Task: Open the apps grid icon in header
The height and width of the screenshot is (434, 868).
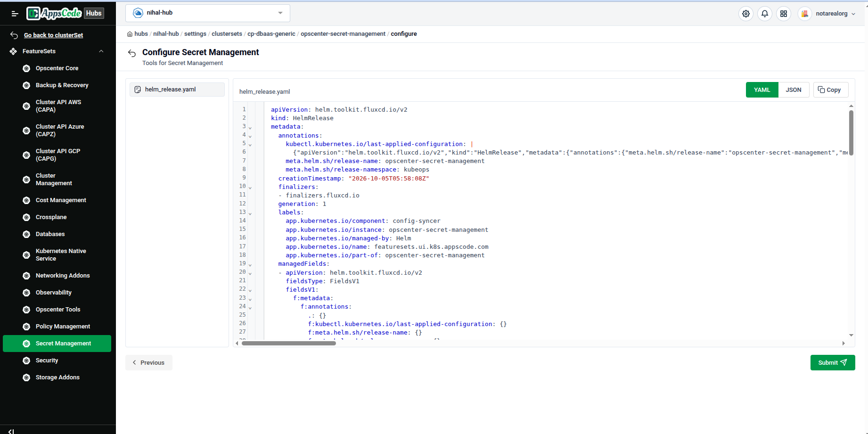Action: [784, 14]
